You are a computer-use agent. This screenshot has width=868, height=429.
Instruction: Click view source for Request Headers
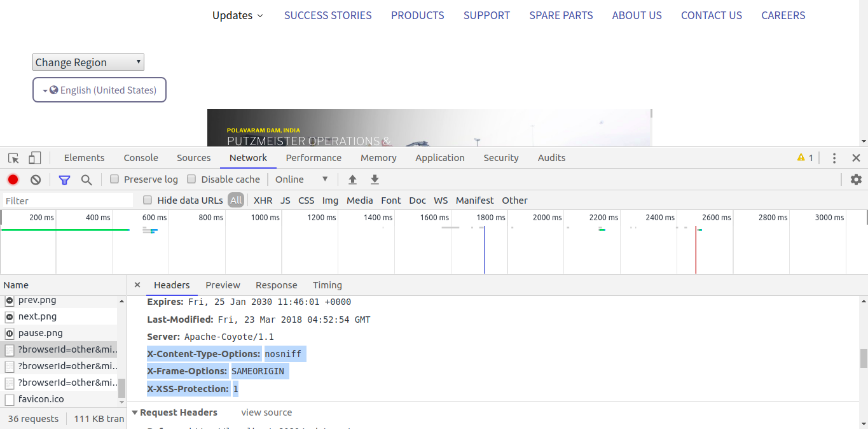(266, 412)
